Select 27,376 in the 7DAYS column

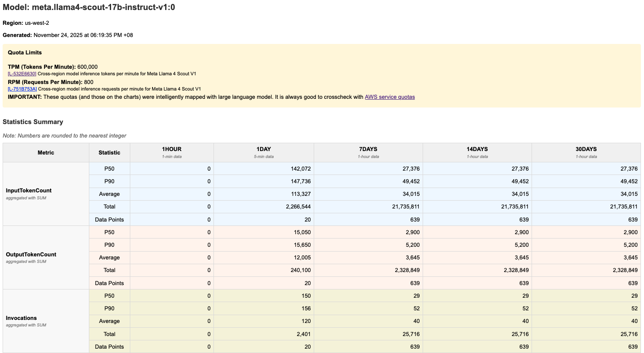[411, 169]
